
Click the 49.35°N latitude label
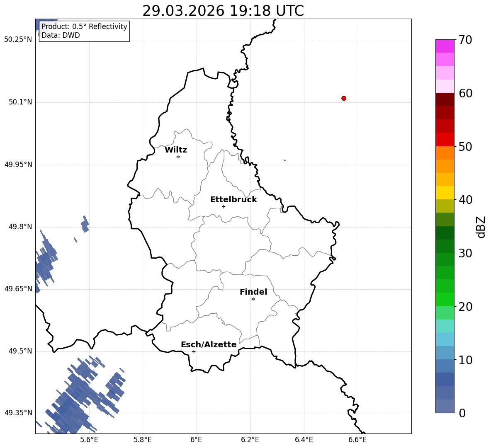pyautogui.click(x=18, y=413)
